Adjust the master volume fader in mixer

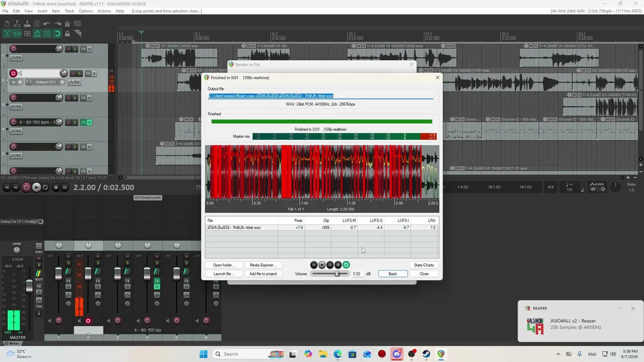pos(29,286)
